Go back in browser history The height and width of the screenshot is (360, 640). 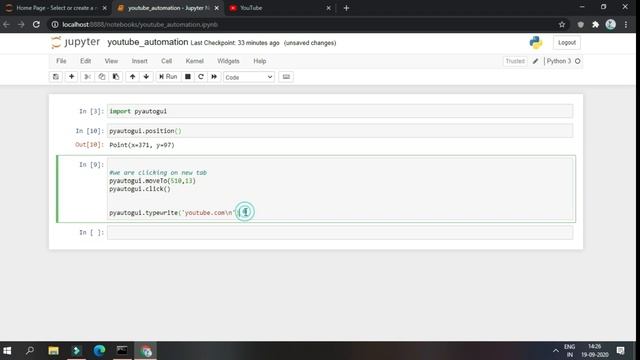pos(7,24)
